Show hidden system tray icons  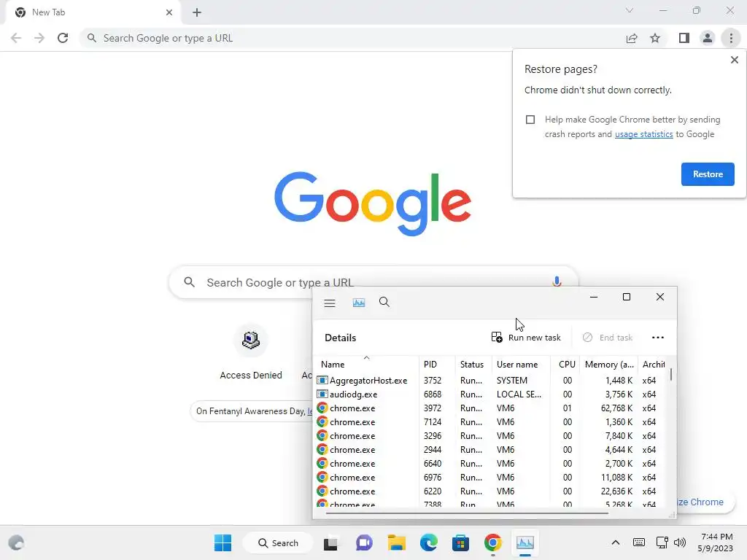tap(616, 542)
